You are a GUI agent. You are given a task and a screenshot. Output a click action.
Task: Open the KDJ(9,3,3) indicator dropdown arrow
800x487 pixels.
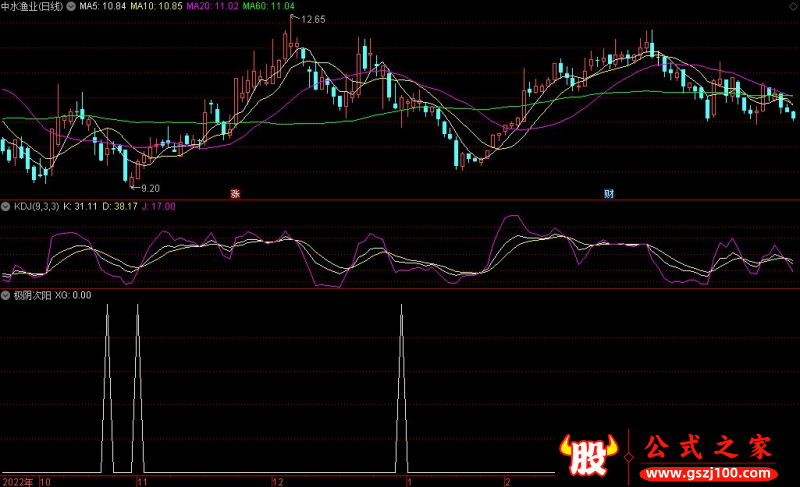pyautogui.click(x=6, y=207)
